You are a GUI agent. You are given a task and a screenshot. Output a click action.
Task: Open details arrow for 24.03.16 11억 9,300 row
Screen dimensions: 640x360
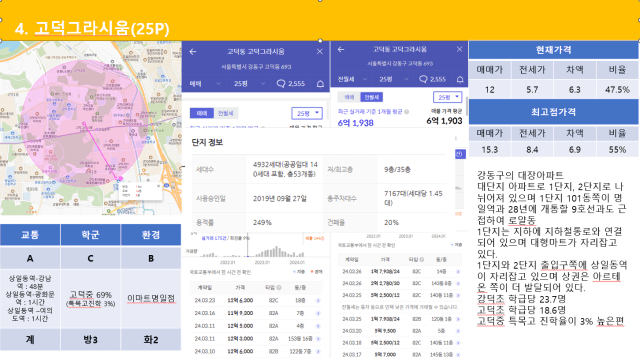318,313
